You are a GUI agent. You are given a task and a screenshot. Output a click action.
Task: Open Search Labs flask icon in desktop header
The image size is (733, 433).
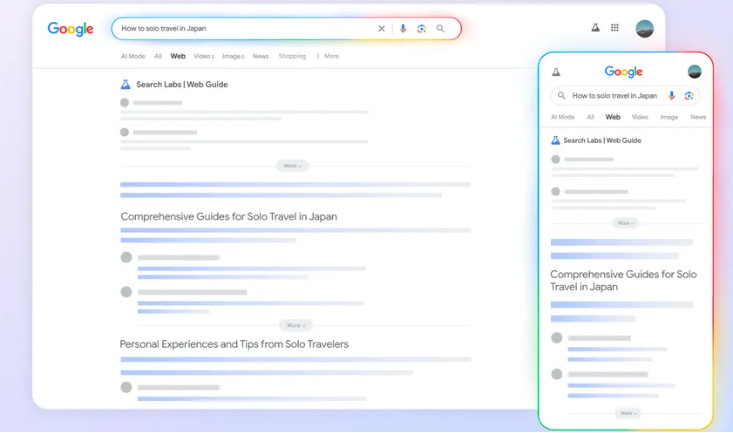595,28
